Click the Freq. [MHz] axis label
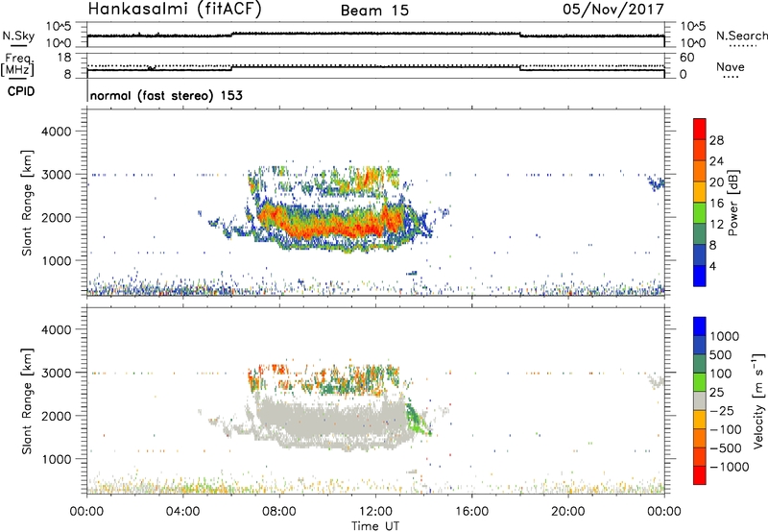The width and height of the screenshot is (768, 532). pos(18,65)
